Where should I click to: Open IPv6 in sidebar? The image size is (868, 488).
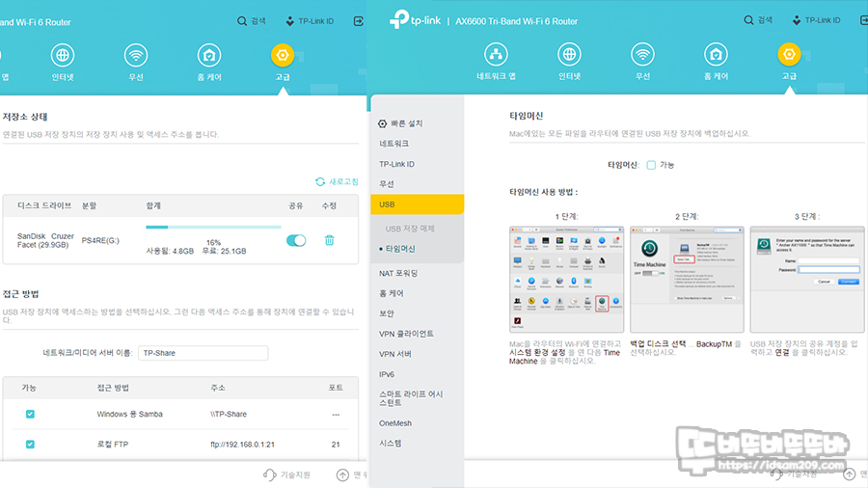(x=387, y=374)
